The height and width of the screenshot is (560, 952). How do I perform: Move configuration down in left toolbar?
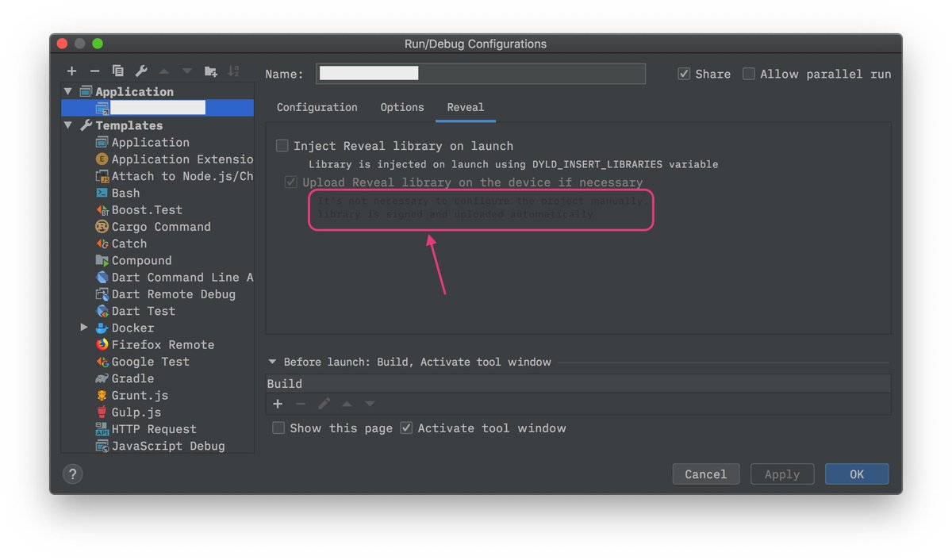tap(187, 71)
